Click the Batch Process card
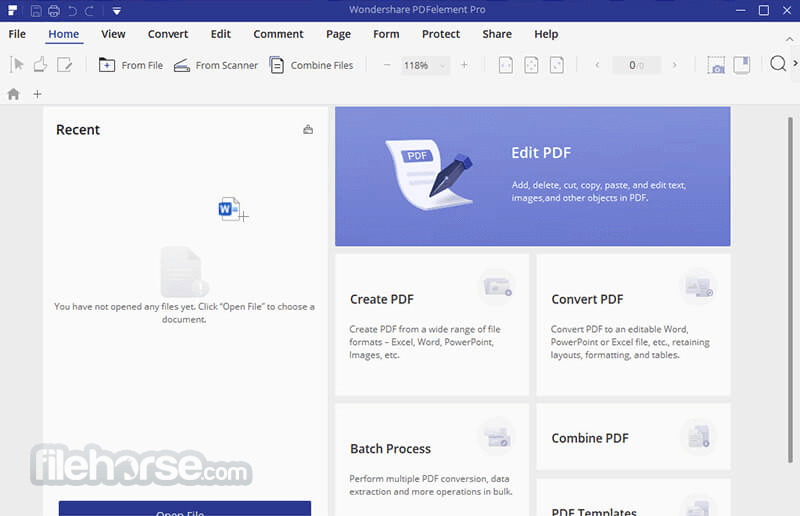This screenshot has width=800, height=516. pyautogui.click(x=432, y=460)
